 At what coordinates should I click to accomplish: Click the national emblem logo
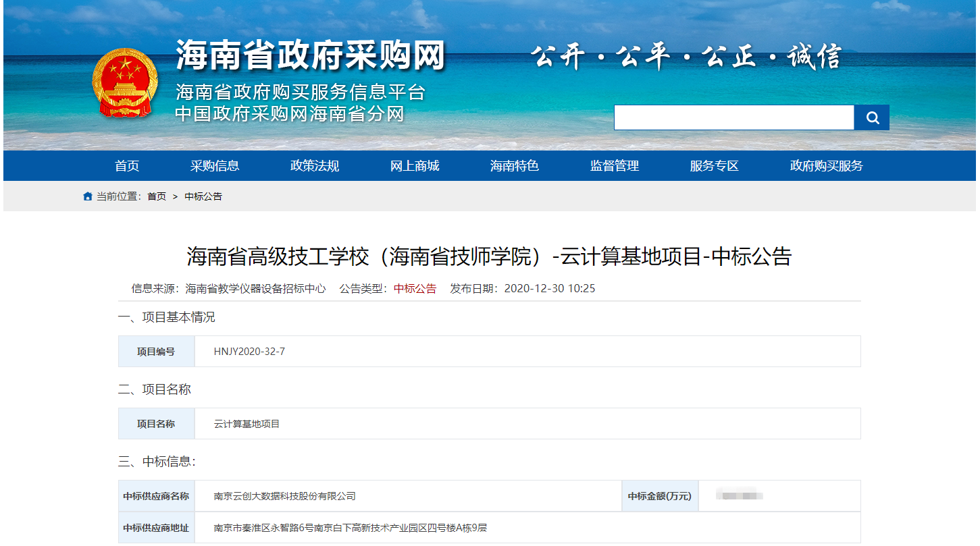pyautogui.click(x=124, y=83)
